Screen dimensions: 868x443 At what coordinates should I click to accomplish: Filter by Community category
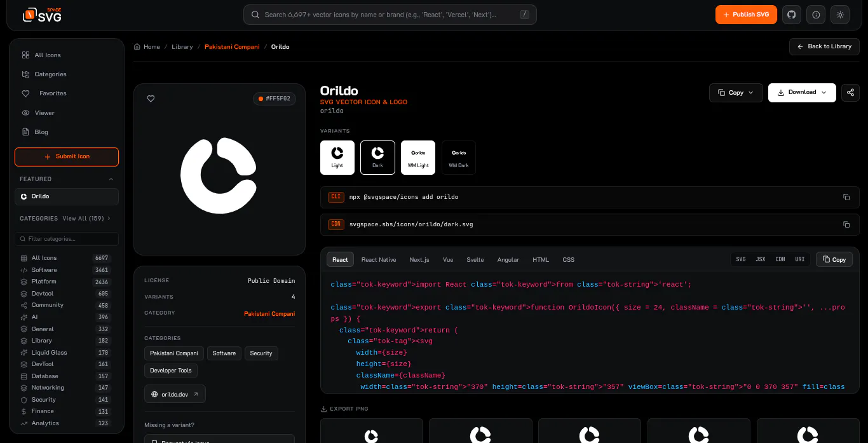[x=65, y=305]
